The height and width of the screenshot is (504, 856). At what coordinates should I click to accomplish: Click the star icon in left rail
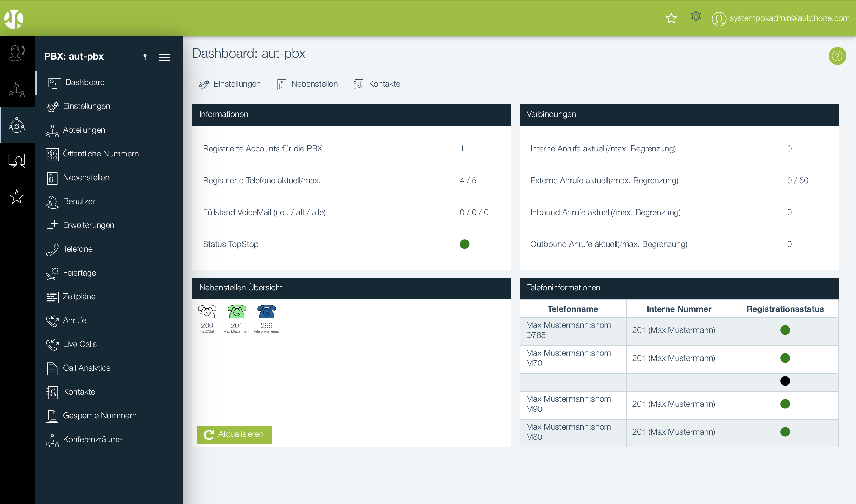[17, 197]
